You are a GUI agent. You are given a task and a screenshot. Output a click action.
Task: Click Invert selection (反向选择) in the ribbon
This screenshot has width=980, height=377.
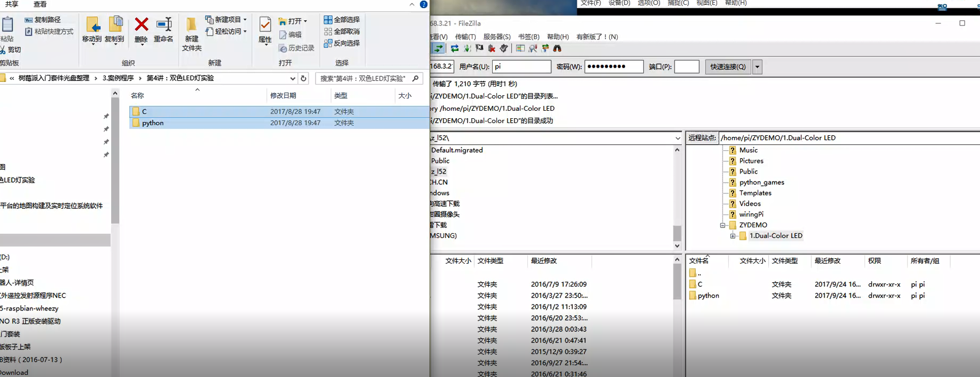[x=342, y=43]
